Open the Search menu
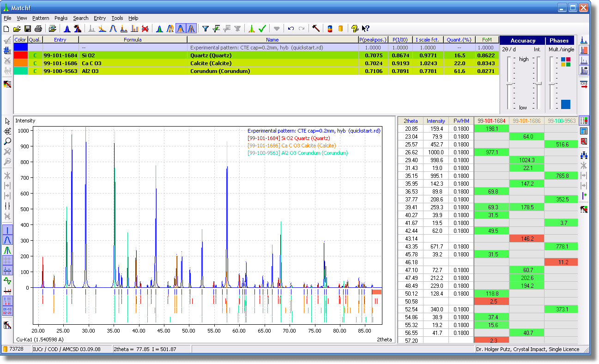 pos(80,18)
